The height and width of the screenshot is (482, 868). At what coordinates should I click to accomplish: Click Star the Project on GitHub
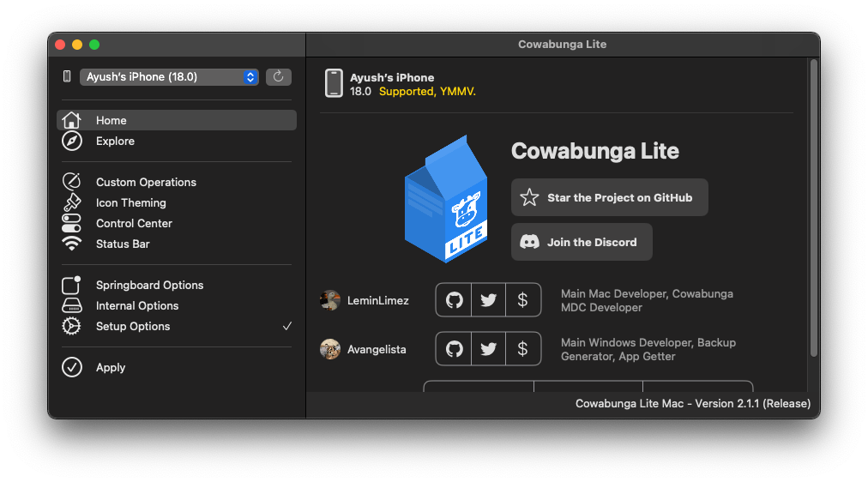click(x=610, y=197)
